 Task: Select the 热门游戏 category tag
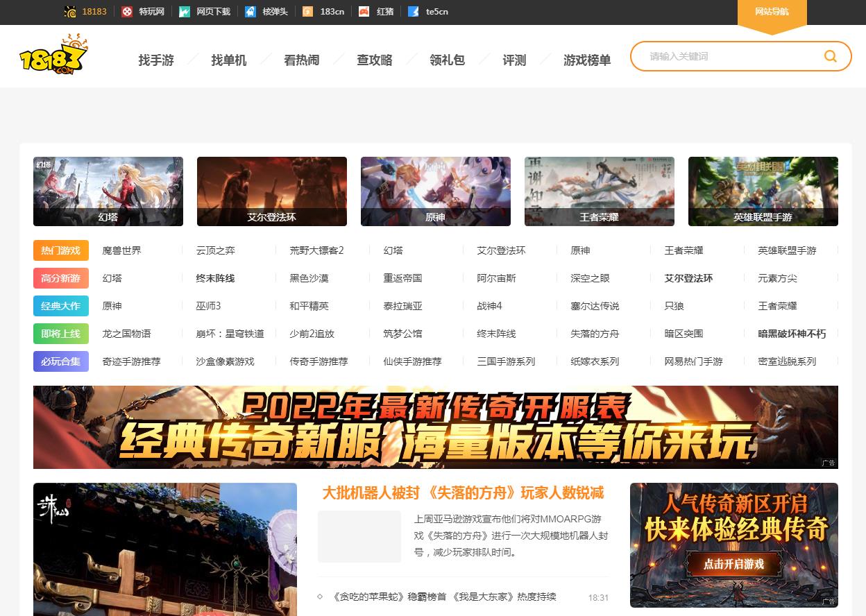coord(61,250)
